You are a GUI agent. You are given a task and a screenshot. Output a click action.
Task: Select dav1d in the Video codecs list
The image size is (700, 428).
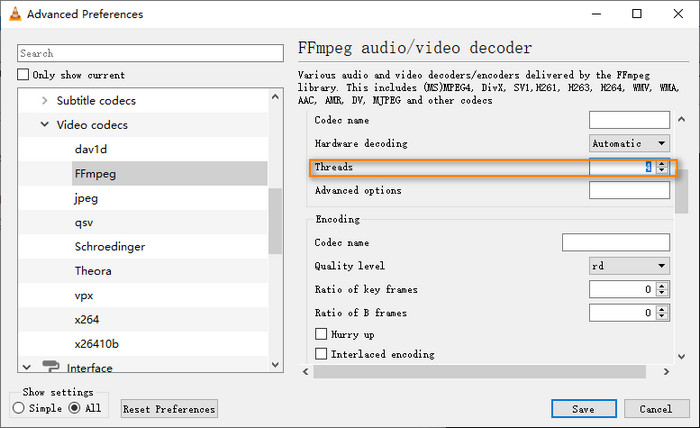[91, 149]
